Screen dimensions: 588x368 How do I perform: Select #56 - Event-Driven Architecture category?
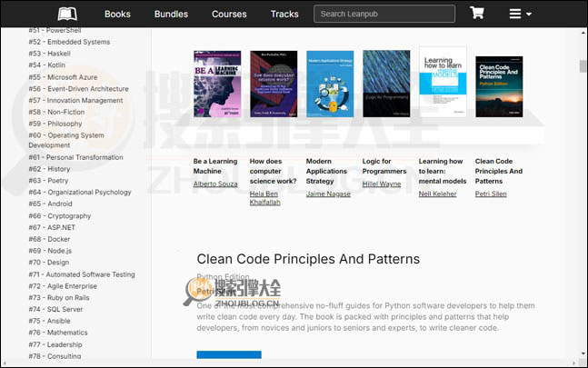coord(79,89)
